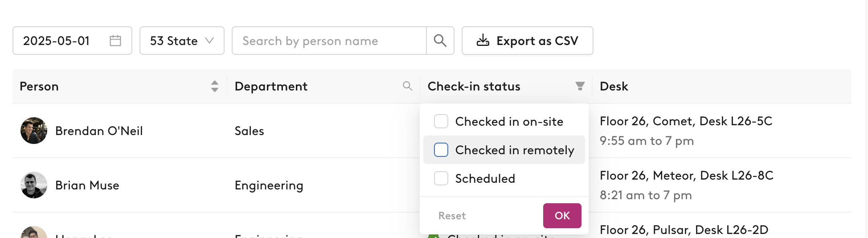Click the Export as CSV button
This screenshot has width=868, height=238.
point(528,41)
